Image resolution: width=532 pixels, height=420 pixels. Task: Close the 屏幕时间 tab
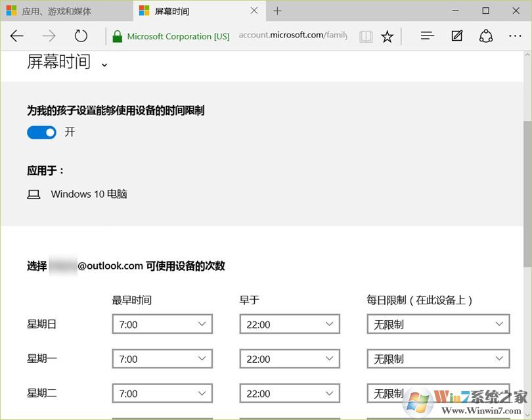[x=255, y=11]
